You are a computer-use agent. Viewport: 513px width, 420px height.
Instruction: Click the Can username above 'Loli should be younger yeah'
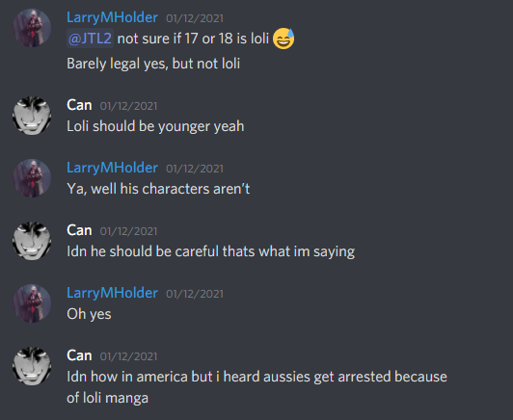79,105
